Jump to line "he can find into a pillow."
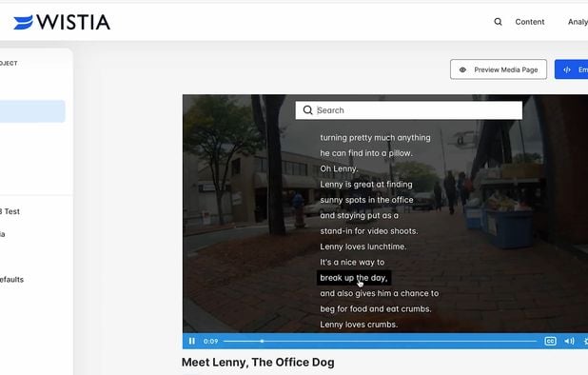The height and width of the screenshot is (375, 588). [x=366, y=153]
